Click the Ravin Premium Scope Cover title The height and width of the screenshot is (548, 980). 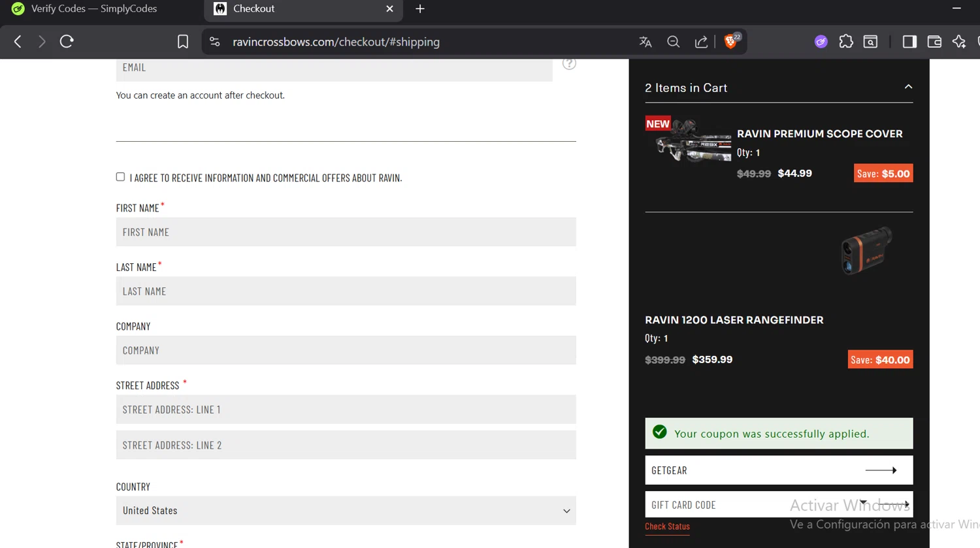coord(819,134)
